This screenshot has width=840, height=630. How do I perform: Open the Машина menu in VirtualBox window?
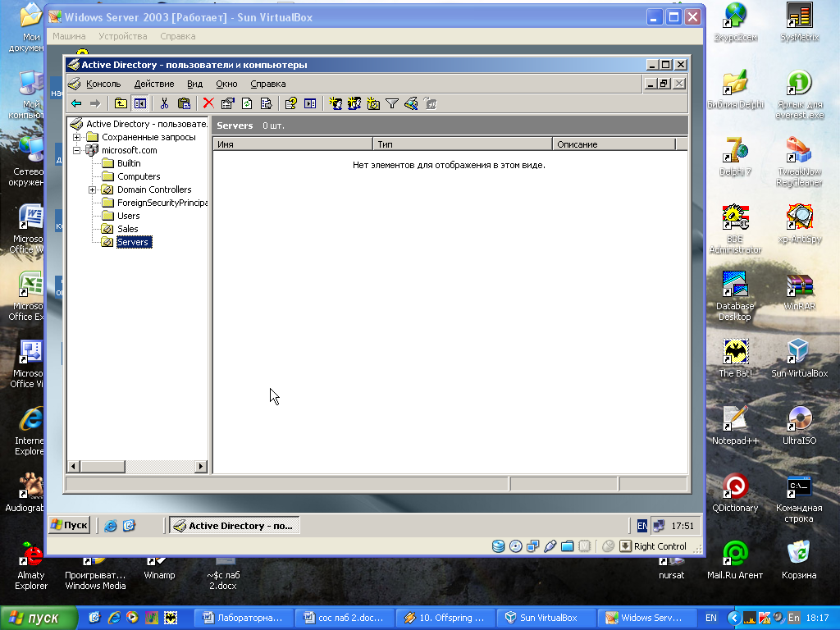coord(69,36)
